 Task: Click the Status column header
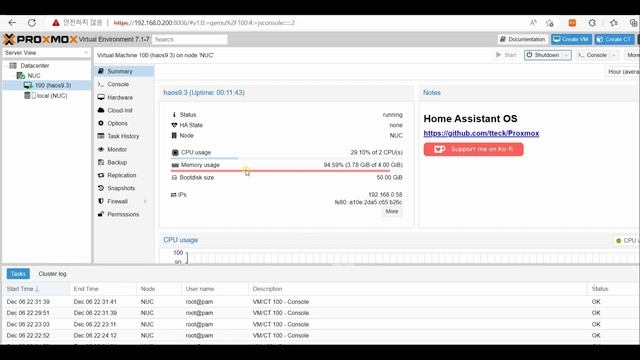tap(612, 289)
